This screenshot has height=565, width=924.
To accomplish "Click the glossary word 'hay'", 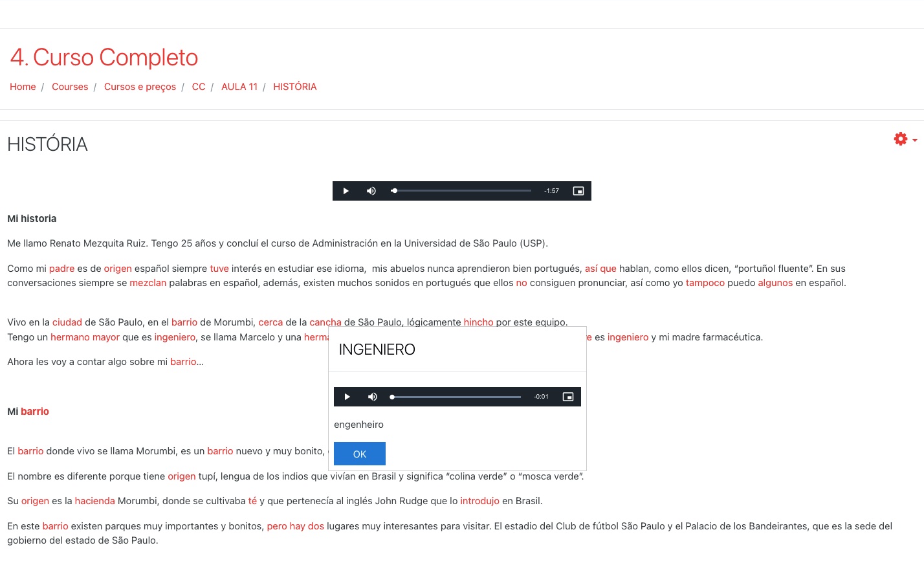I will (297, 526).
